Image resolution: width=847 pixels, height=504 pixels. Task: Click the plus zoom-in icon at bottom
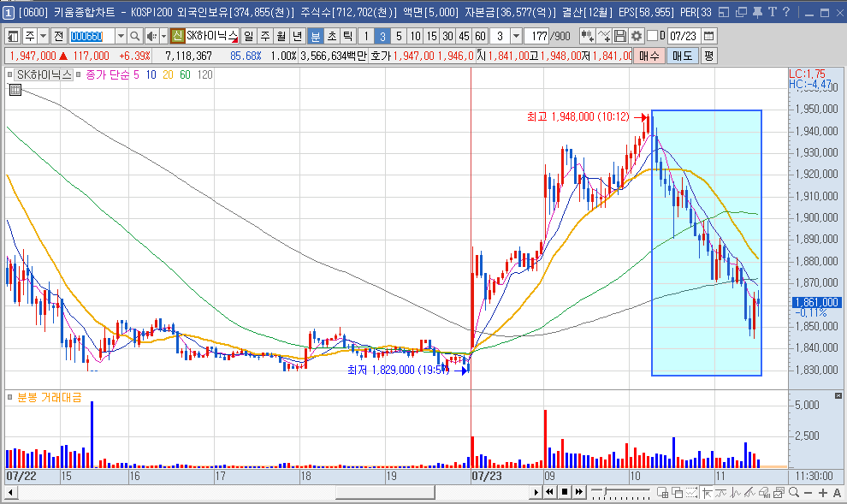(x=823, y=492)
